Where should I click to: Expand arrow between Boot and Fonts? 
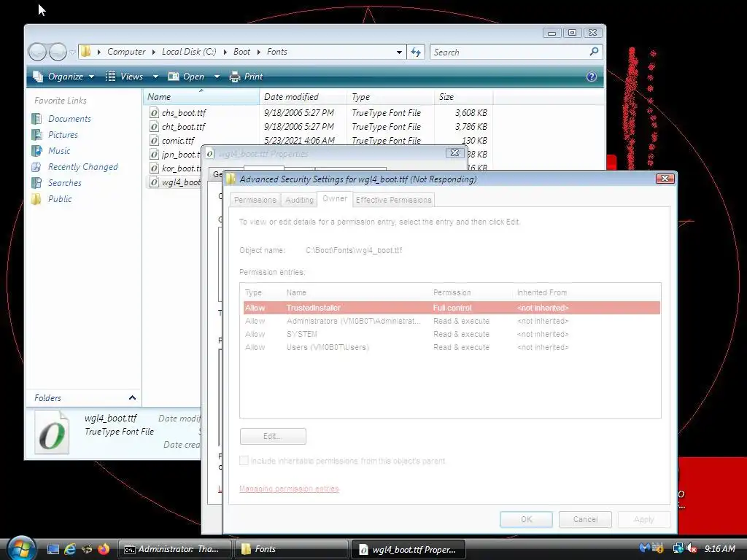pos(259,52)
